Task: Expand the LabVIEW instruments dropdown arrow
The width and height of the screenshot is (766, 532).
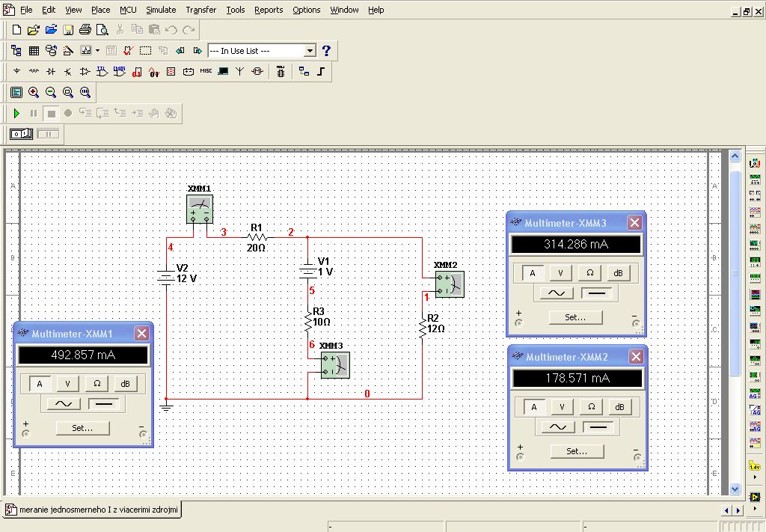Action: tap(755, 509)
